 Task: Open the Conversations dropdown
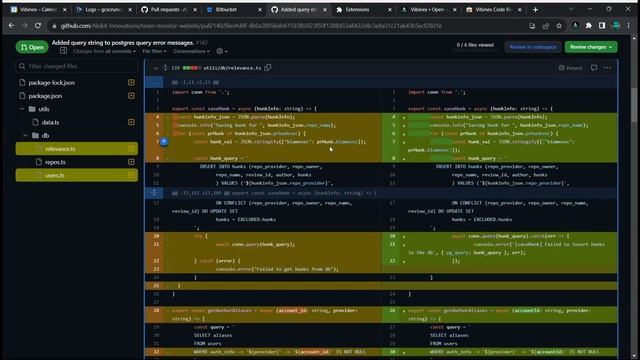coord(191,51)
